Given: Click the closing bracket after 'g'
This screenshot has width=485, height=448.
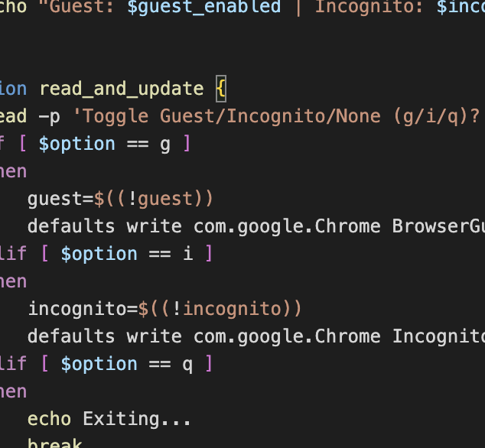Looking at the screenshot, I should tap(187, 144).
